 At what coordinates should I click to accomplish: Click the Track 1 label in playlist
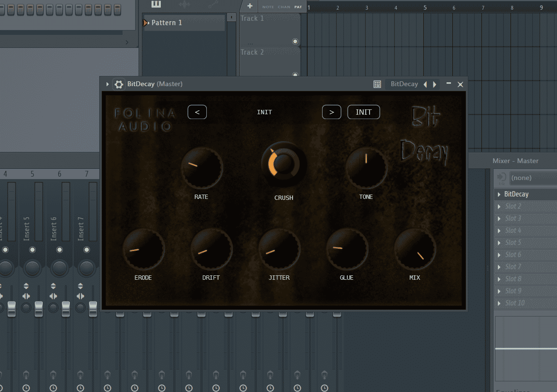pos(252,18)
